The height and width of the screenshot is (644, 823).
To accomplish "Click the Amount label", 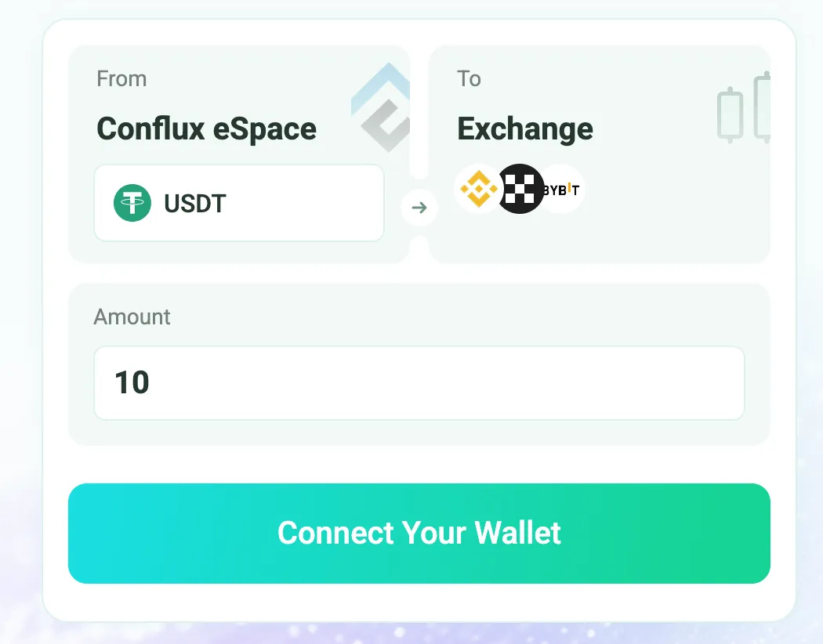I will 132,317.
